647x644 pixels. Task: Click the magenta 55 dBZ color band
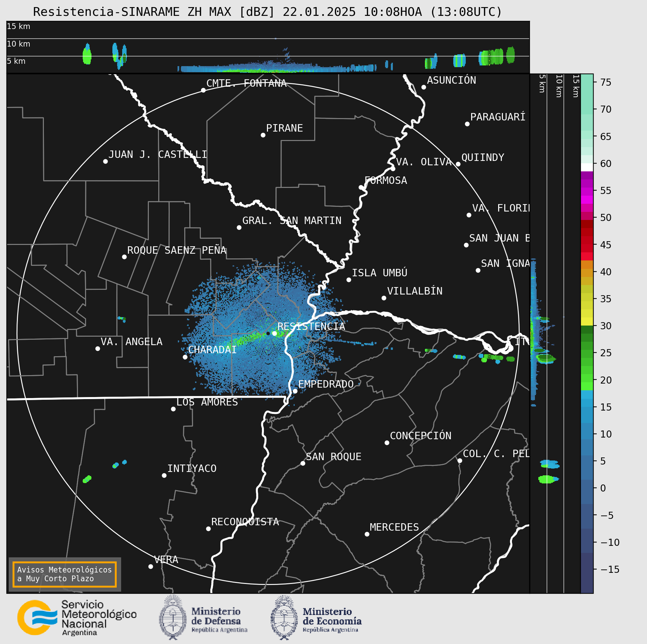point(587,192)
